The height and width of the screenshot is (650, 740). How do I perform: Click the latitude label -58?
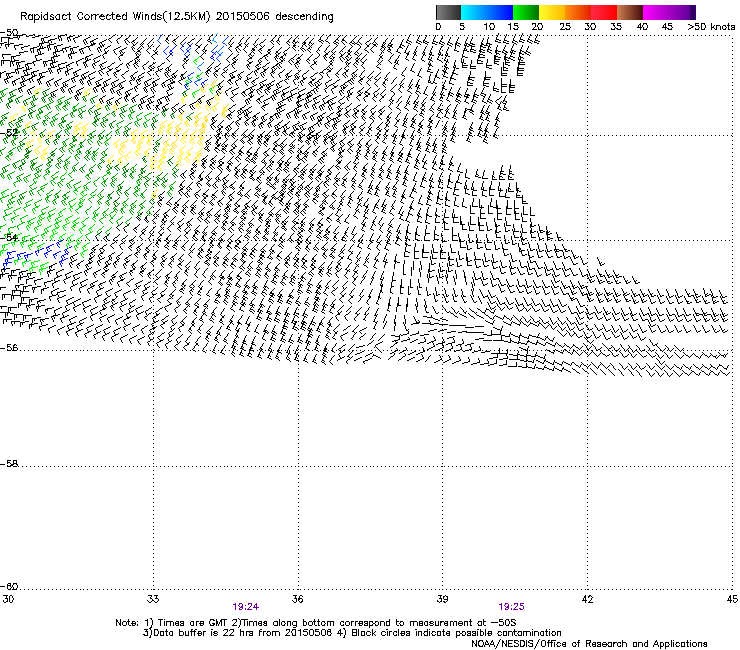9,464
